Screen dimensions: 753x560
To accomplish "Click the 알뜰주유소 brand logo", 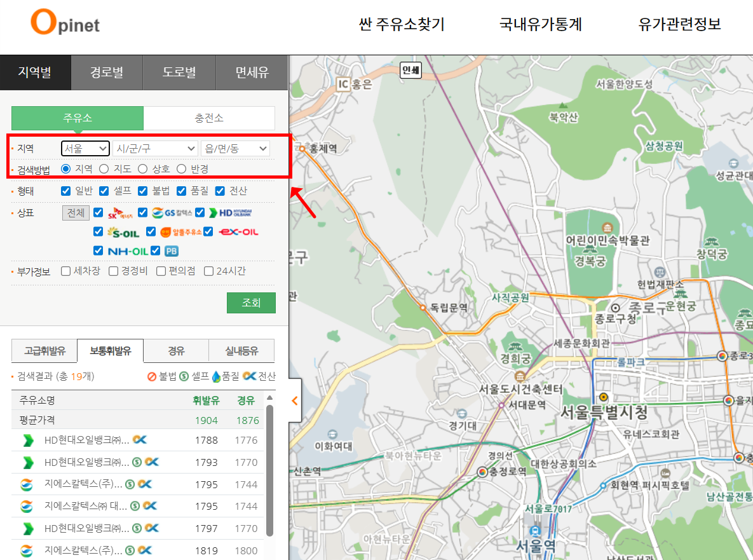I will 180,233.
